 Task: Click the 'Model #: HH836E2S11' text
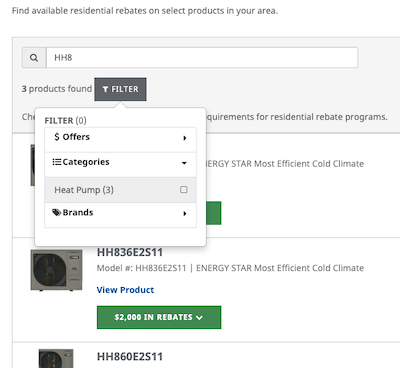(141, 268)
